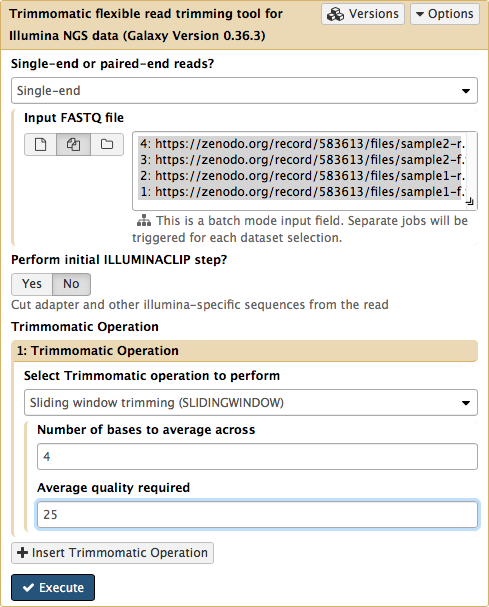This screenshot has width=489, height=607.
Task: Click the batch mode hierarchy icon
Action: 144,221
